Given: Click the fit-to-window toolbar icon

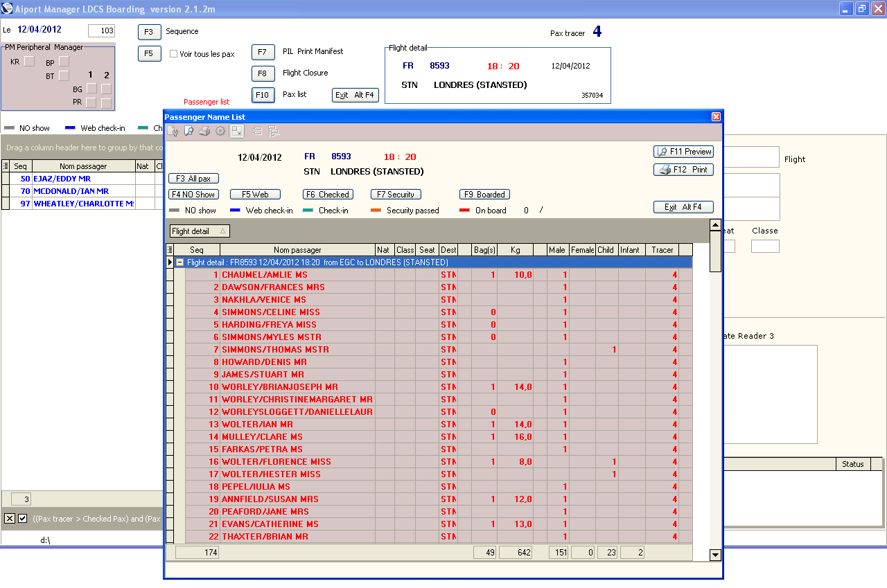Looking at the screenshot, I should pyautogui.click(x=237, y=132).
